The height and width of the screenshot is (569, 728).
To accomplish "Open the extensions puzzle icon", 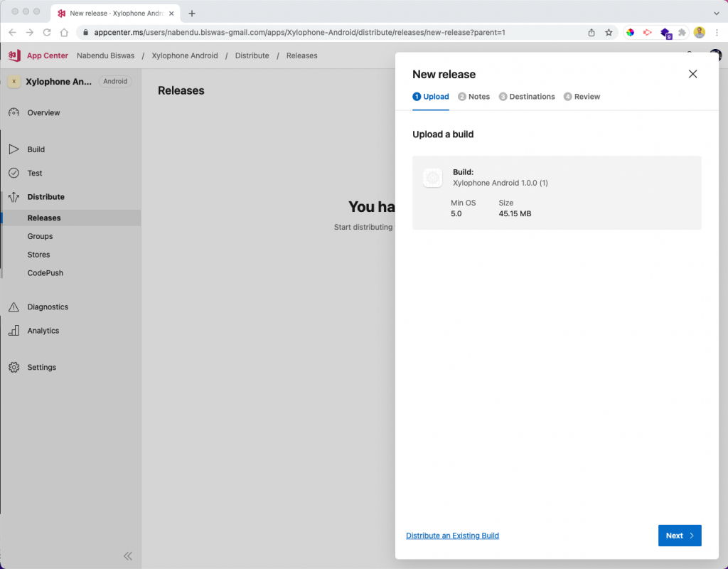I will click(682, 33).
